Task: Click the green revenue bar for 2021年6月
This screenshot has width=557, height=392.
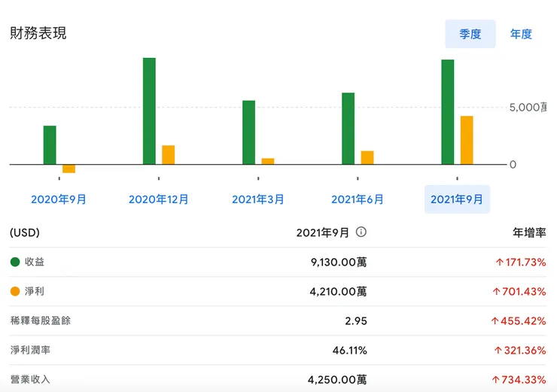Action: [348, 129]
